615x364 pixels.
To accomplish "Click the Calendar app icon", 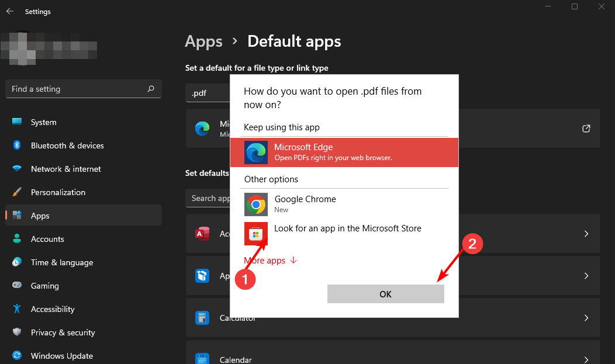I will (x=202, y=359).
